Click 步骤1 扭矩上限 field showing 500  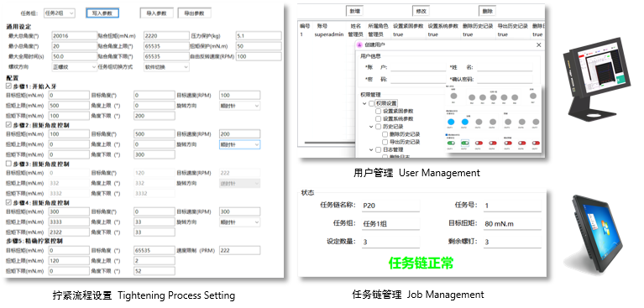(69, 106)
